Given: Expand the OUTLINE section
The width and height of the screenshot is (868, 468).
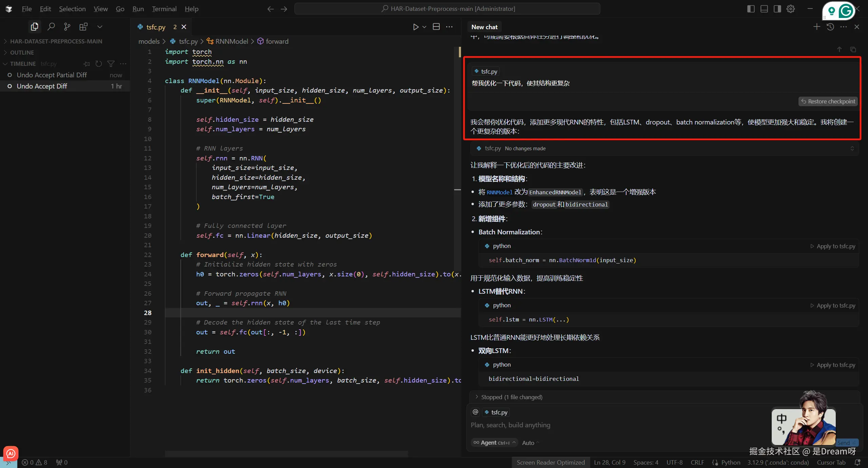Looking at the screenshot, I should (22, 53).
